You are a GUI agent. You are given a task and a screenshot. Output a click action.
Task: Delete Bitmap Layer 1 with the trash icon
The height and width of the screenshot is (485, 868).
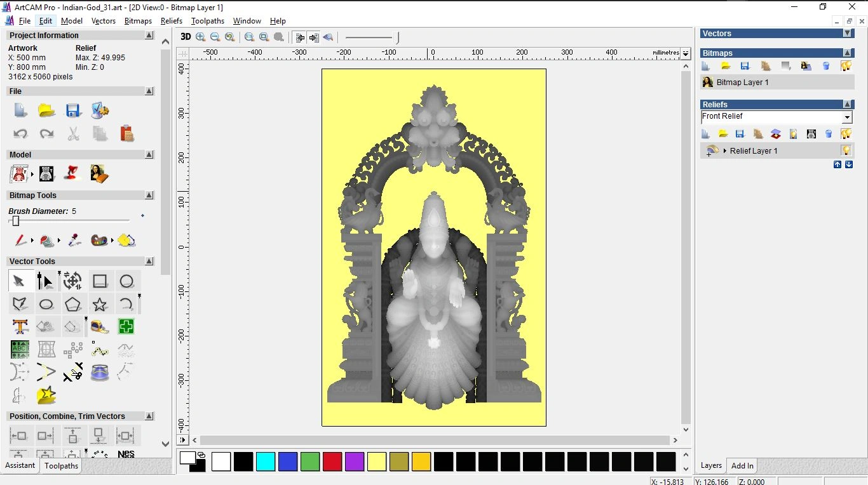tap(826, 65)
